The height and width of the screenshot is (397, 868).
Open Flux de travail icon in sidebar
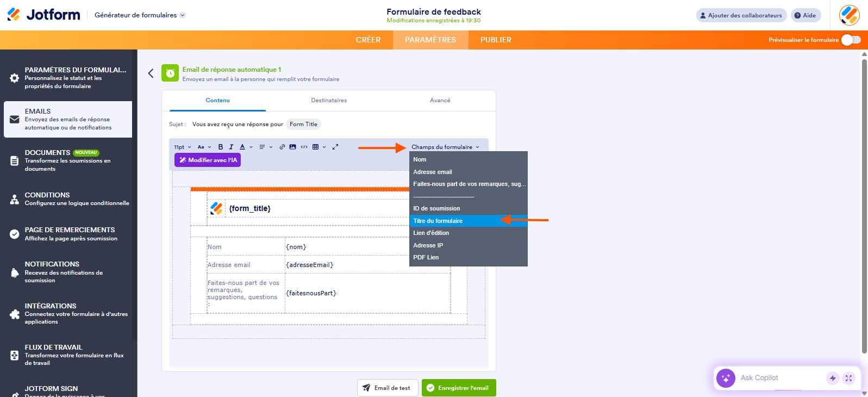15,355
